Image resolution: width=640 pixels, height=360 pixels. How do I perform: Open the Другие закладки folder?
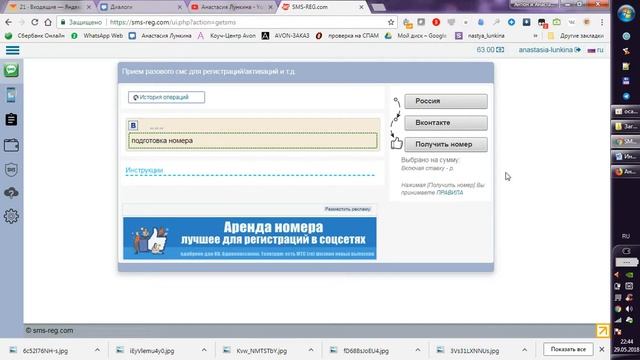(576, 36)
